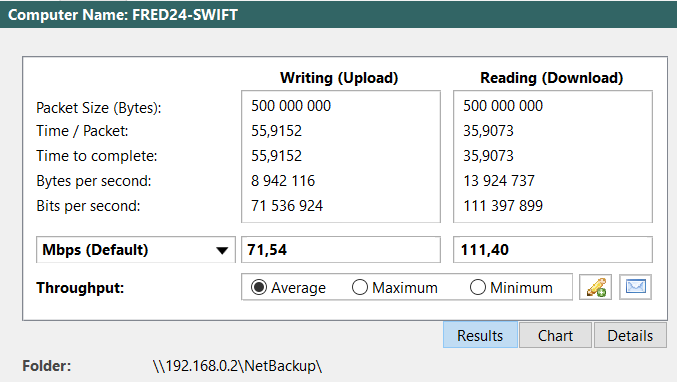Screen dimensions: 677x382
Task: Switch to the Chart tab
Action: click(x=555, y=335)
